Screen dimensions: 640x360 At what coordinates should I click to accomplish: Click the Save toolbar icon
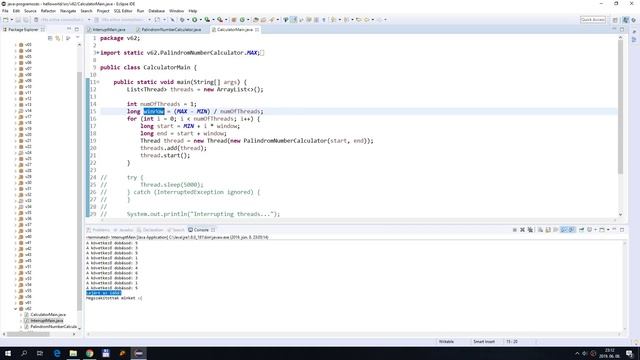[x=18, y=20]
